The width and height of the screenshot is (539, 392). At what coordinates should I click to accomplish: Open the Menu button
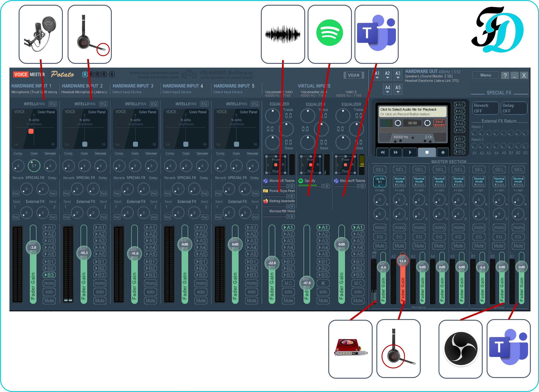[485, 75]
